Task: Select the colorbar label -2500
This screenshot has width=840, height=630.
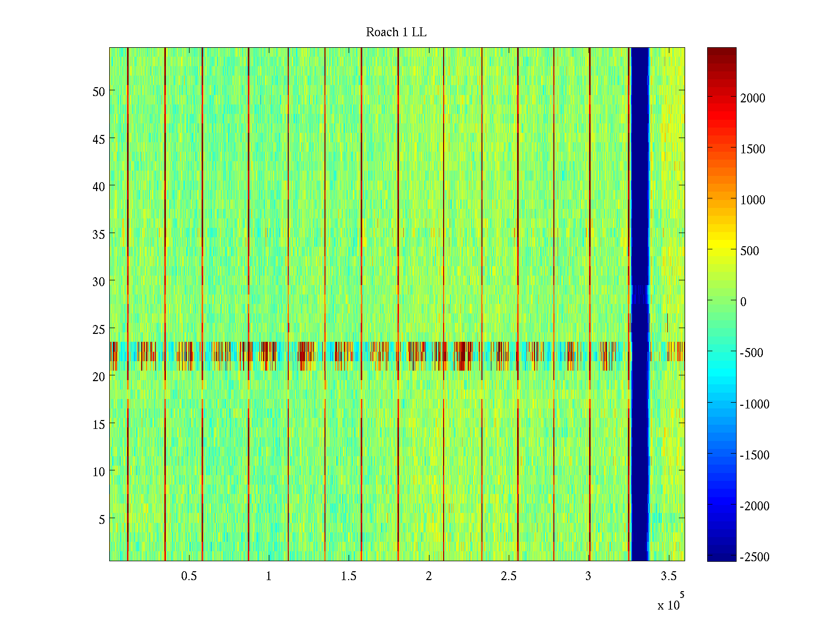Action: pyautogui.click(x=754, y=557)
